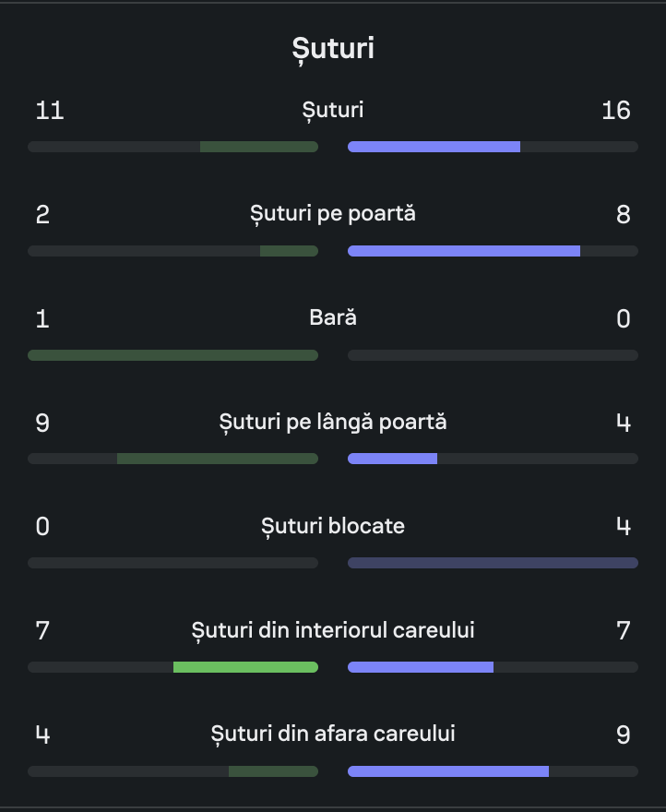
Task: Click the purple bar for Șuturi din afara careului
Action: 448,771
